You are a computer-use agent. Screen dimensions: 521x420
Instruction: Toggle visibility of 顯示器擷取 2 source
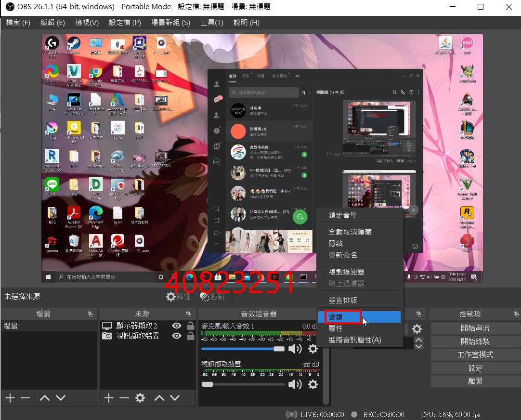click(177, 326)
